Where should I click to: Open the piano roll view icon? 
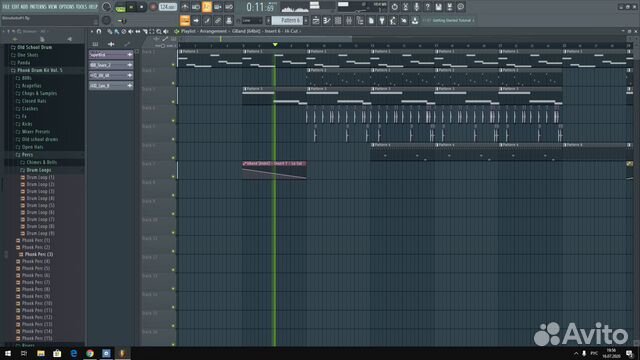tap(327, 20)
